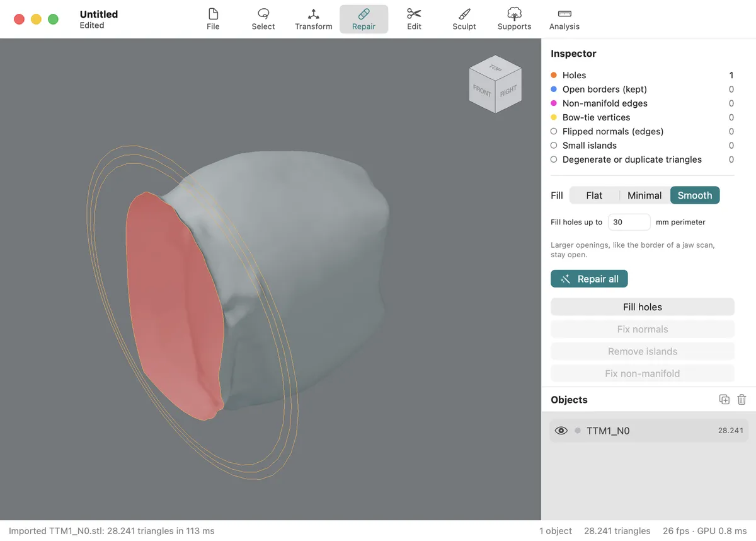Click the Repair all button
The height and width of the screenshot is (541, 756).
coord(589,279)
